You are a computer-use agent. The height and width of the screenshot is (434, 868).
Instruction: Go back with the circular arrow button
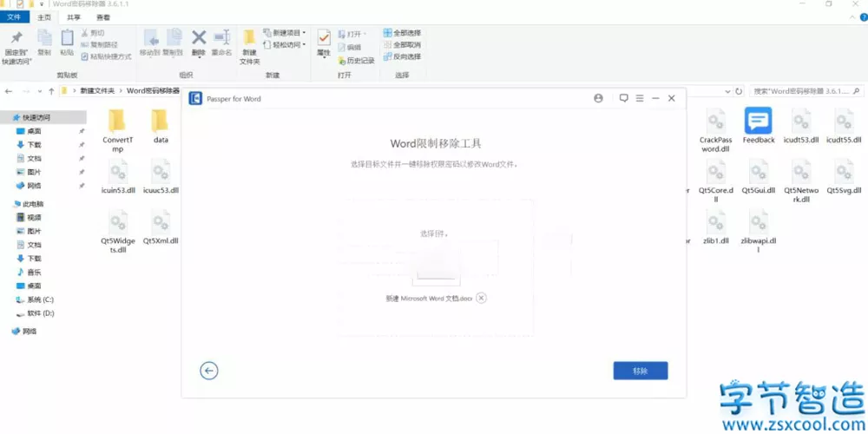point(209,371)
